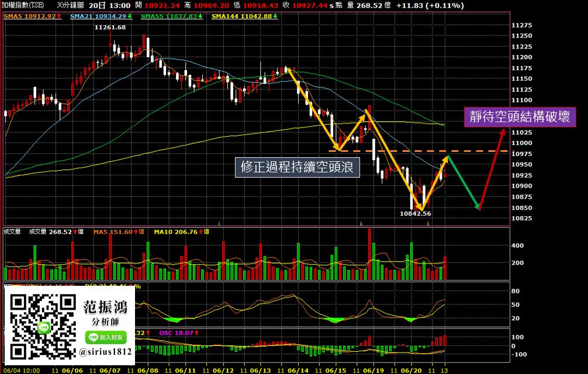Select the SMA144 11042.88 legend
Viewport: 588px width, 374px height.
pyautogui.click(x=244, y=16)
